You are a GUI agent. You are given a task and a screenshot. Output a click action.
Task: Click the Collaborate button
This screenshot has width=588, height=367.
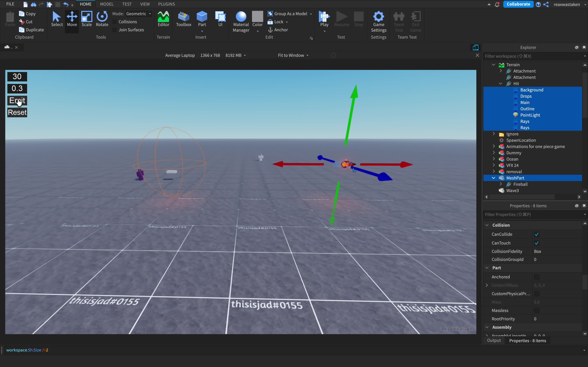[x=518, y=4]
